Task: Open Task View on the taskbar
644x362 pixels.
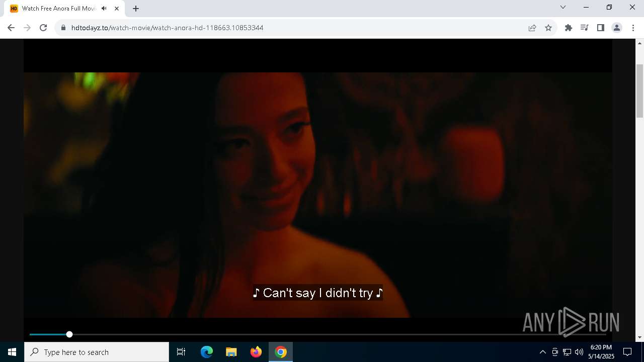Action: point(181,352)
